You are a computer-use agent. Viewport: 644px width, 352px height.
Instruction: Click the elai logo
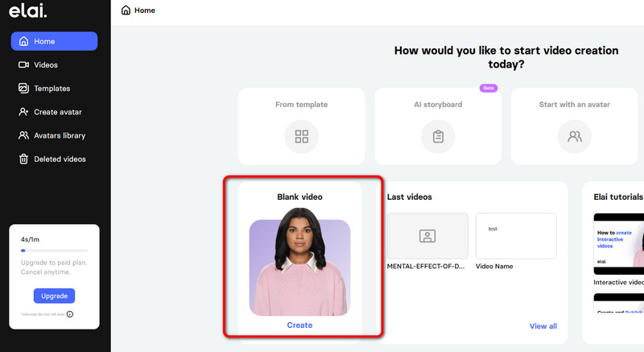pyautogui.click(x=28, y=11)
